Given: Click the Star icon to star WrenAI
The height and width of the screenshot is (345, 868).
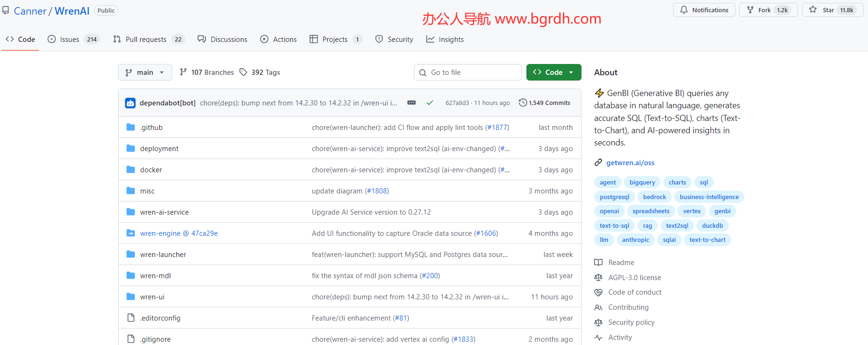Looking at the screenshot, I should click(x=813, y=10).
